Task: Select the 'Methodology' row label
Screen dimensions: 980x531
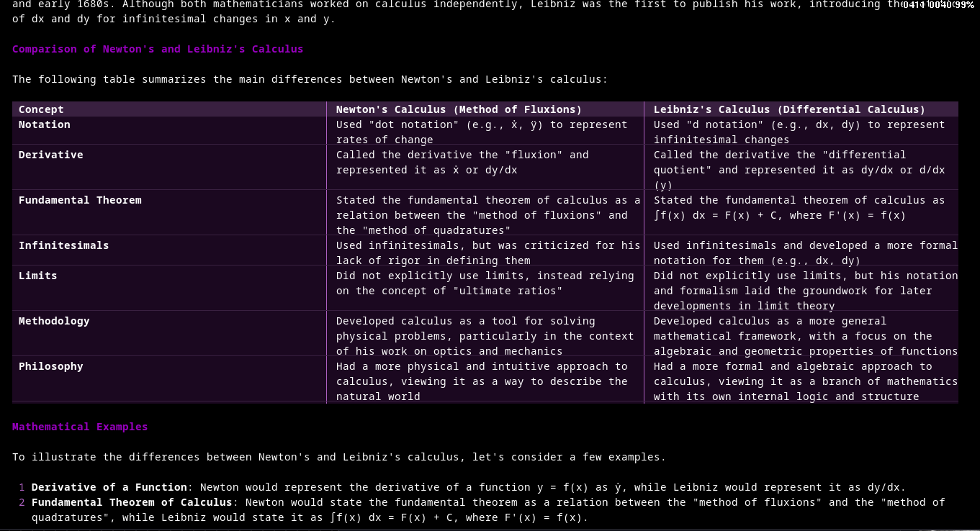Action: click(54, 321)
